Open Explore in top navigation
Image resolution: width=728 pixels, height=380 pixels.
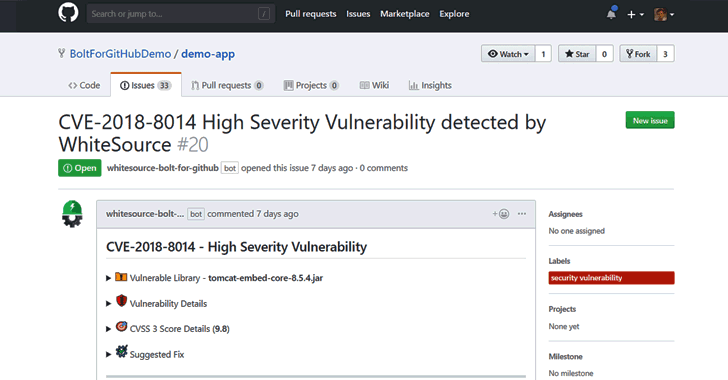tap(454, 14)
